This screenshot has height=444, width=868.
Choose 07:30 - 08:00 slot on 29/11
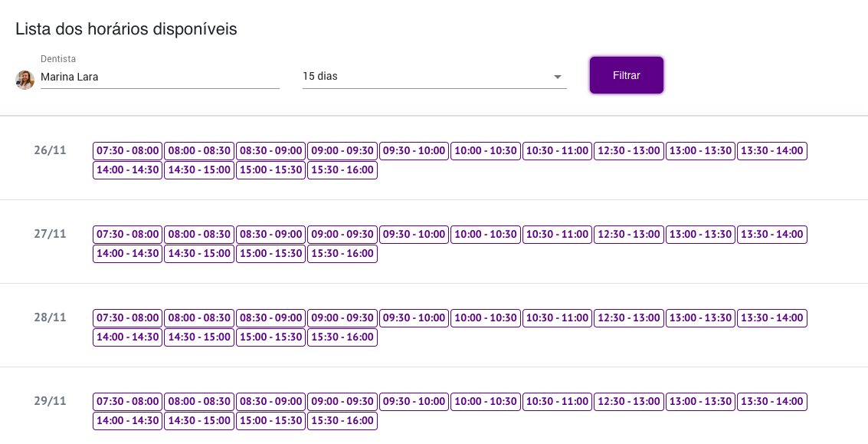tap(127, 402)
